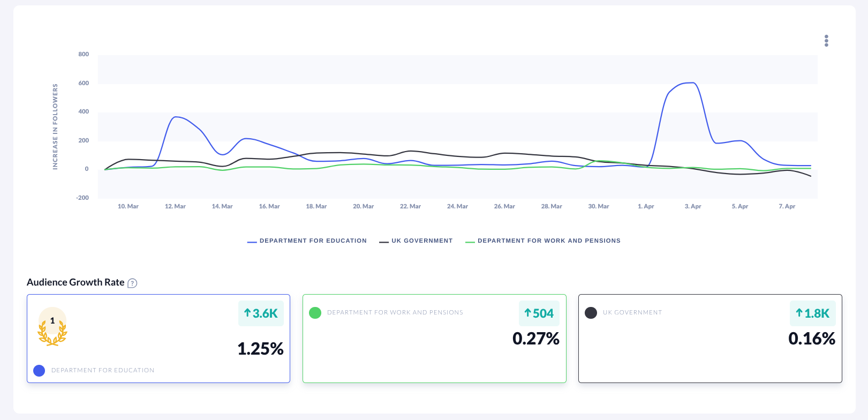
Task: Click the 3. Apr peak on the blue line
Action: pos(693,83)
